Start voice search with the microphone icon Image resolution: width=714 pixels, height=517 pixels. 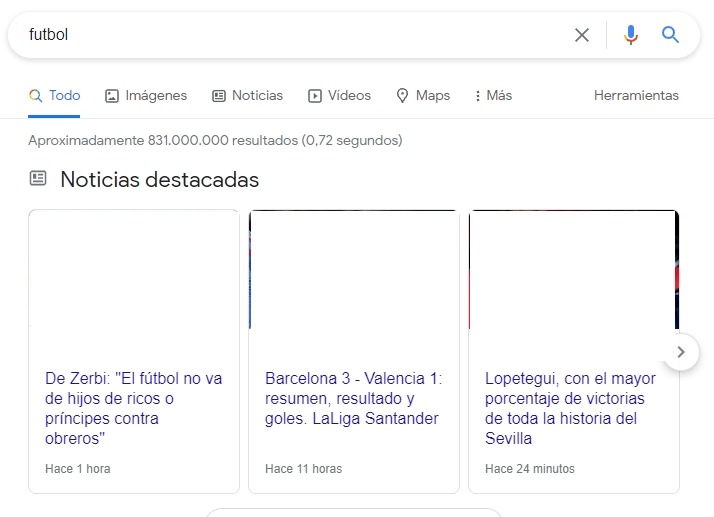[631, 35]
